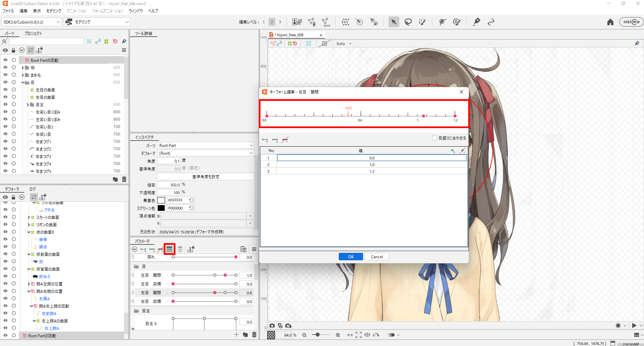Delete parameter with trash icon
The width and height of the screenshot is (644, 346).
point(254,335)
